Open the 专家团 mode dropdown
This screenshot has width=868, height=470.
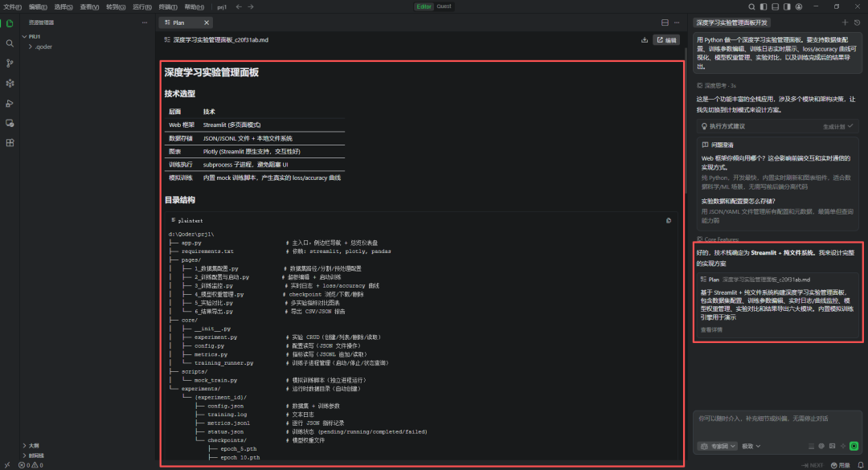717,446
